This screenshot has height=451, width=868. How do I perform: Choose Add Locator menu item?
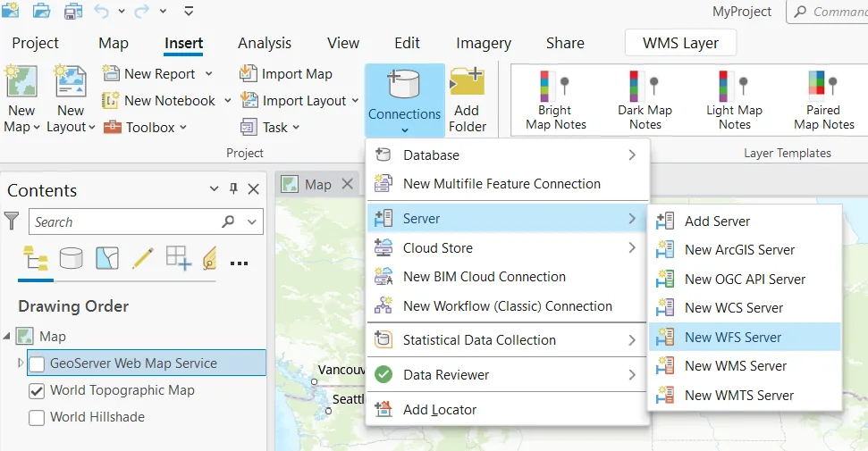coord(507,410)
